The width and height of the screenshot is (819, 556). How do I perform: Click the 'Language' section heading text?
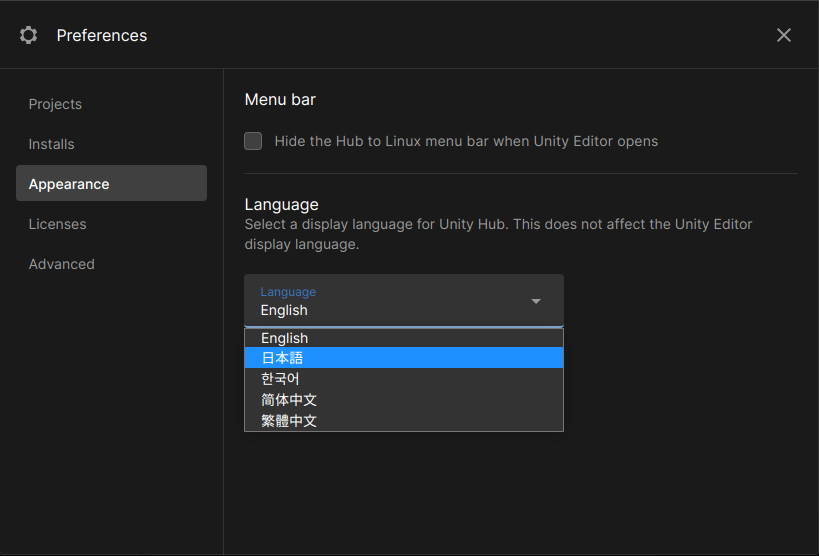click(x=282, y=204)
